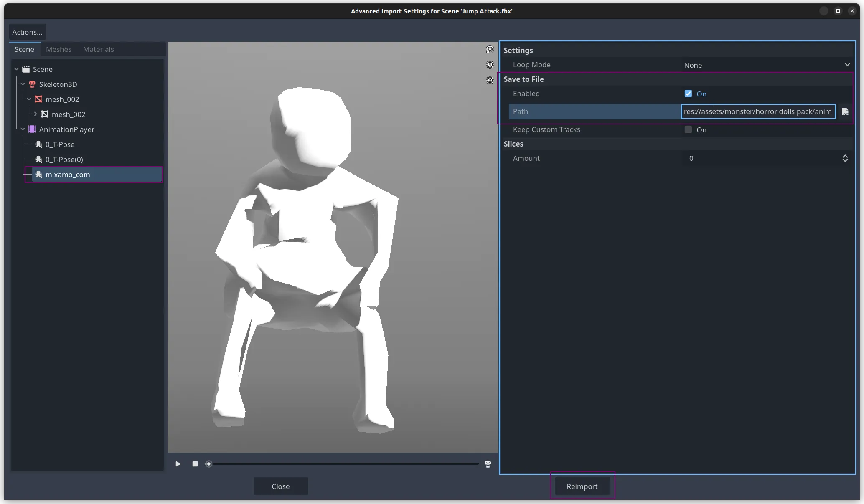Expand the nested mesh_002 child node
Image resolution: width=864 pixels, height=504 pixels.
[x=36, y=114]
